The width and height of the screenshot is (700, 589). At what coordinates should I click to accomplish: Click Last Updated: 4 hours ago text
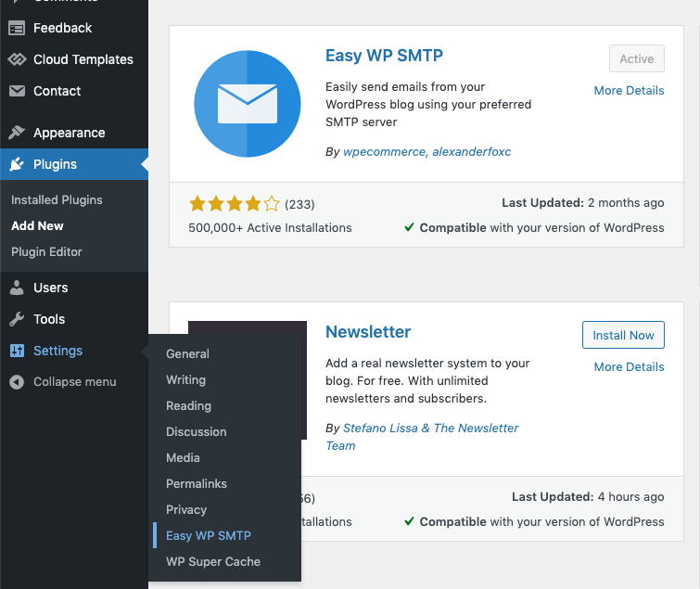(x=588, y=496)
